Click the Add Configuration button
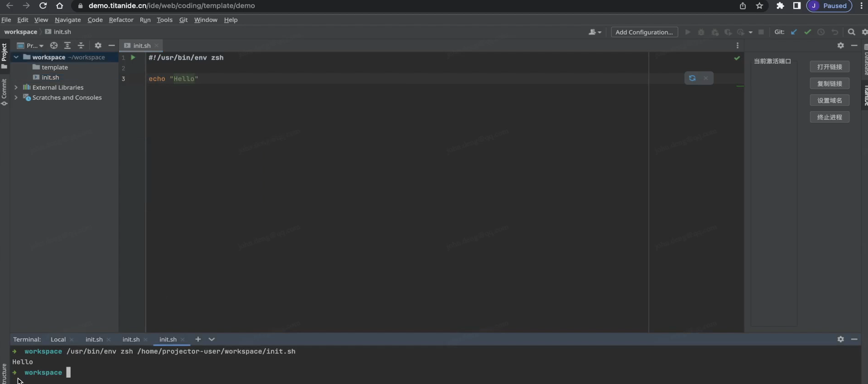Screen dimensions: 868x384 click(x=644, y=32)
